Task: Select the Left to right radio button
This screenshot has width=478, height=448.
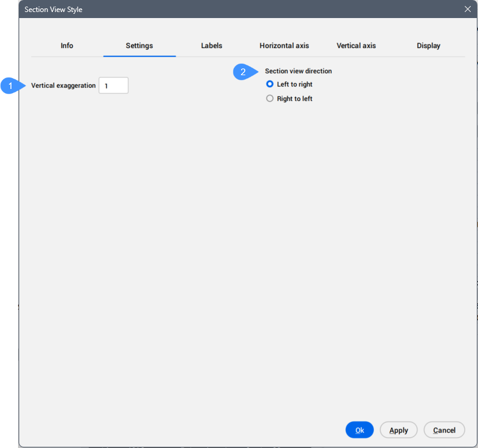Action: coord(270,85)
